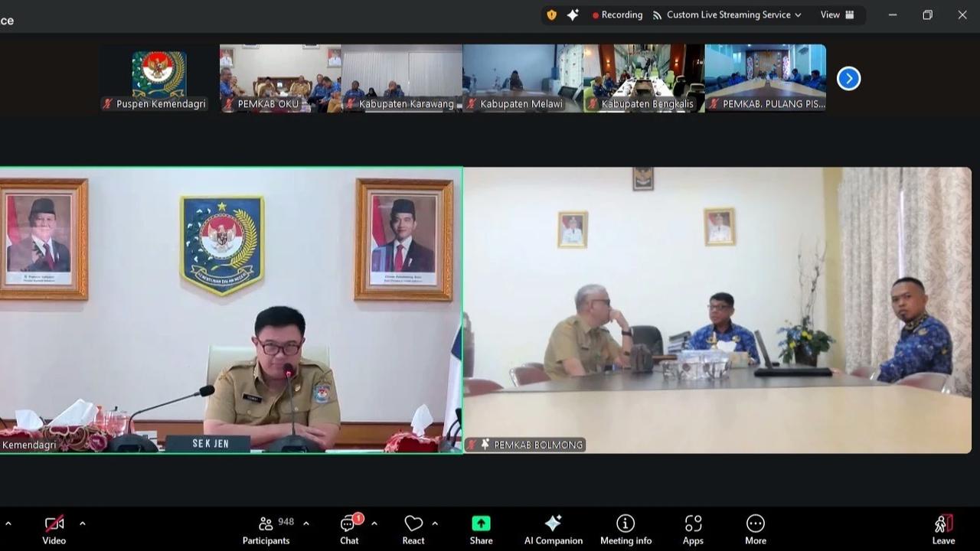Click the AI Companion sparkle icon in the title bar
980x551 pixels.
pos(573,15)
